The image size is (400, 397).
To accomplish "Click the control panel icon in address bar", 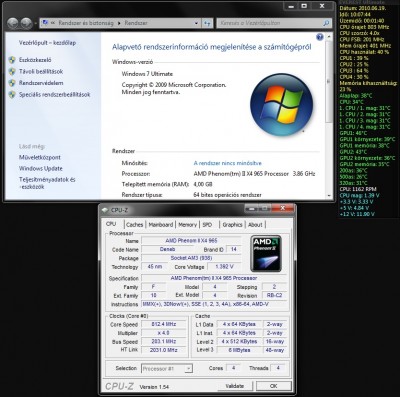I will pyautogui.click(x=45, y=23).
